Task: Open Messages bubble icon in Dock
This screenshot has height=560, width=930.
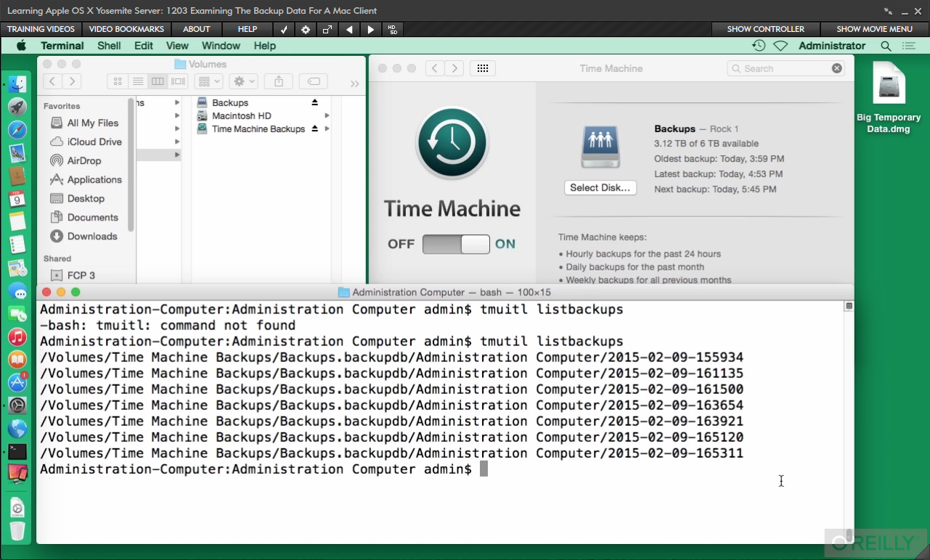Action: point(17,291)
